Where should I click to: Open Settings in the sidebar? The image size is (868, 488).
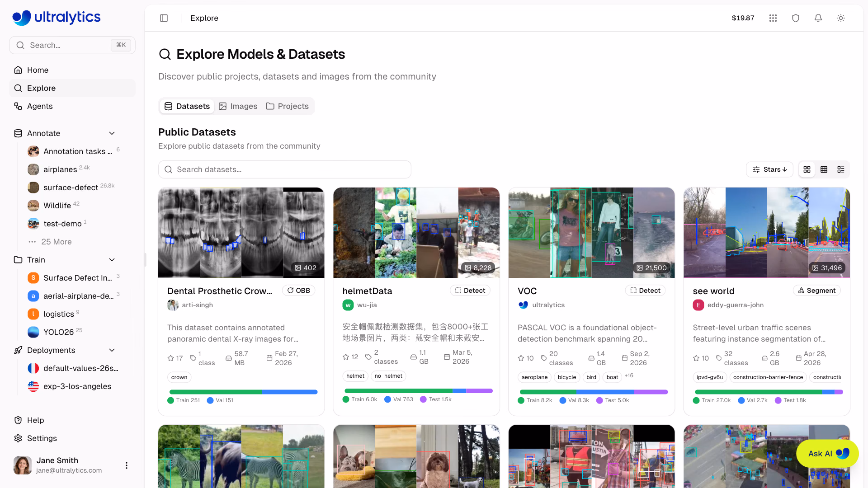[72, 438]
